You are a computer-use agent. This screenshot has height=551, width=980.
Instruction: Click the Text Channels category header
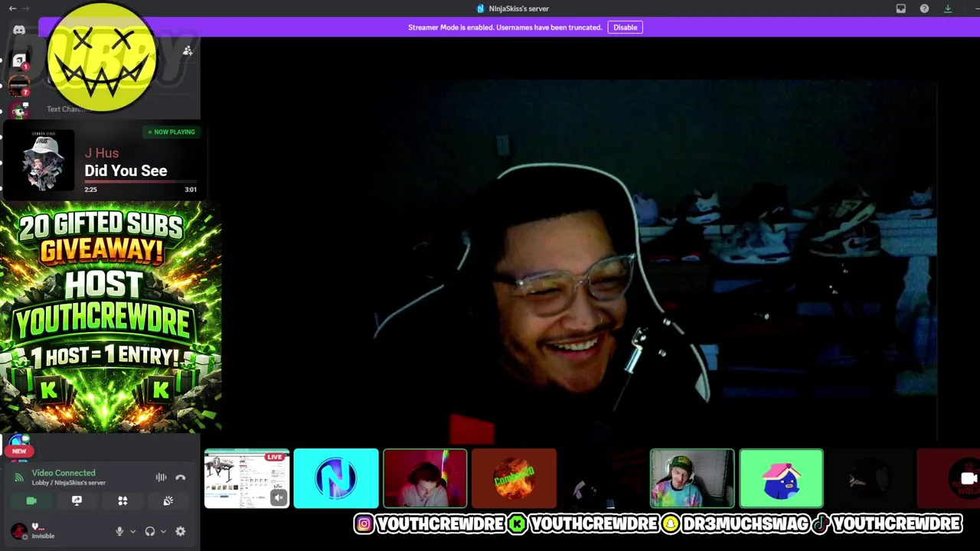[x=67, y=109]
